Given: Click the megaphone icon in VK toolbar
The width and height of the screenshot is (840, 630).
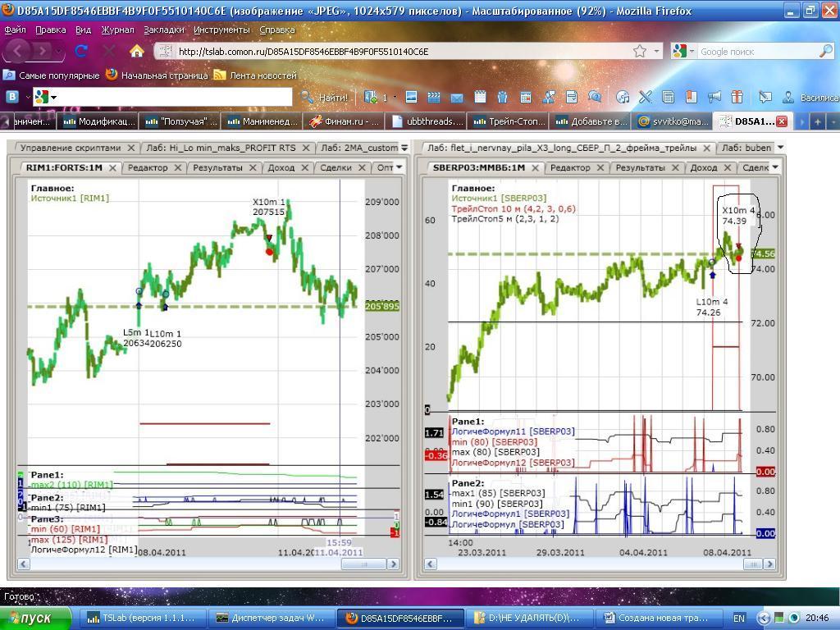Looking at the screenshot, I should 714,98.
